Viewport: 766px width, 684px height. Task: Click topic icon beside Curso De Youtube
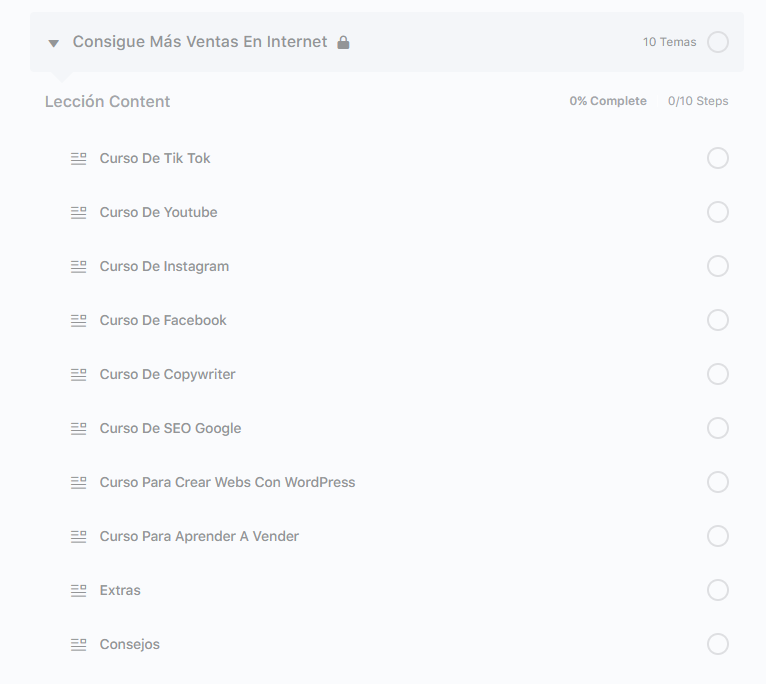click(x=78, y=212)
